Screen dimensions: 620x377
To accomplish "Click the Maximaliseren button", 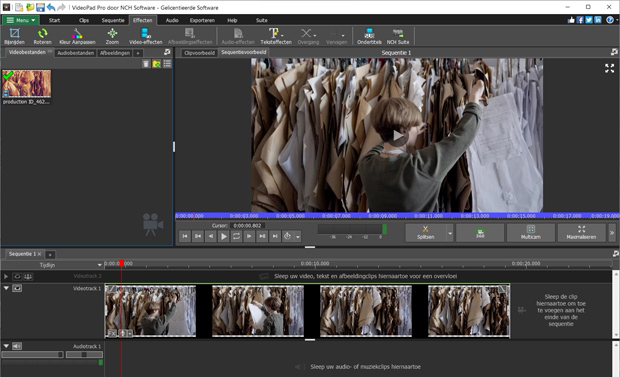I will click(x=581, y=233).
